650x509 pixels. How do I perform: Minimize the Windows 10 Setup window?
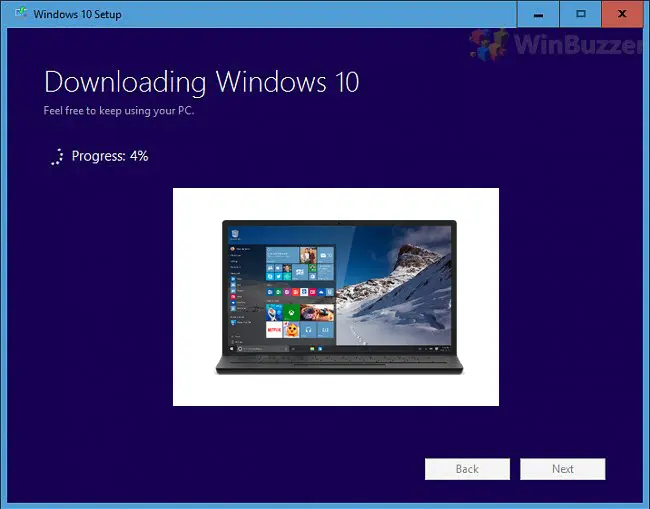click(541, 14)
